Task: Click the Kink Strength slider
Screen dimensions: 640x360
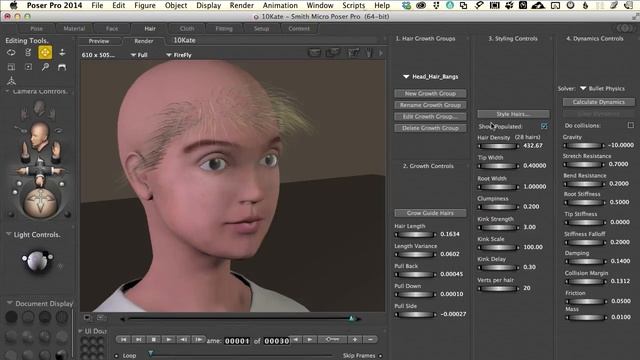Action: [x=498, y=227]
